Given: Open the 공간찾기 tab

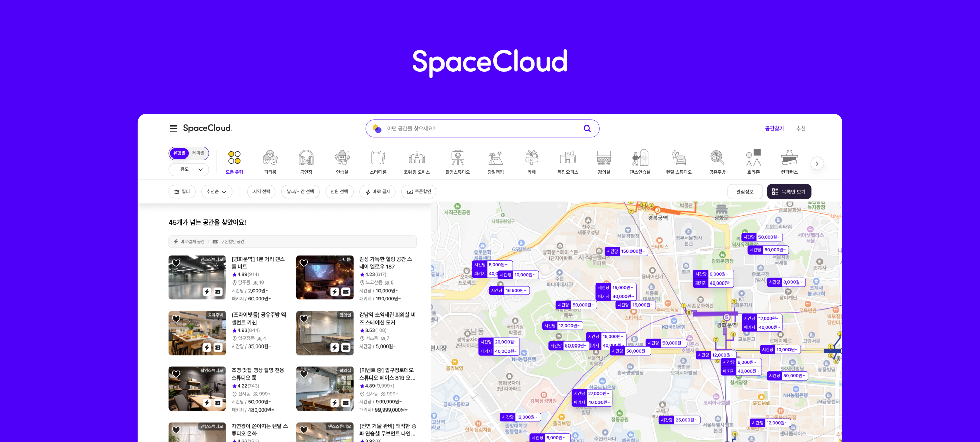Looking at the screenshot, I should click(774, 129).
